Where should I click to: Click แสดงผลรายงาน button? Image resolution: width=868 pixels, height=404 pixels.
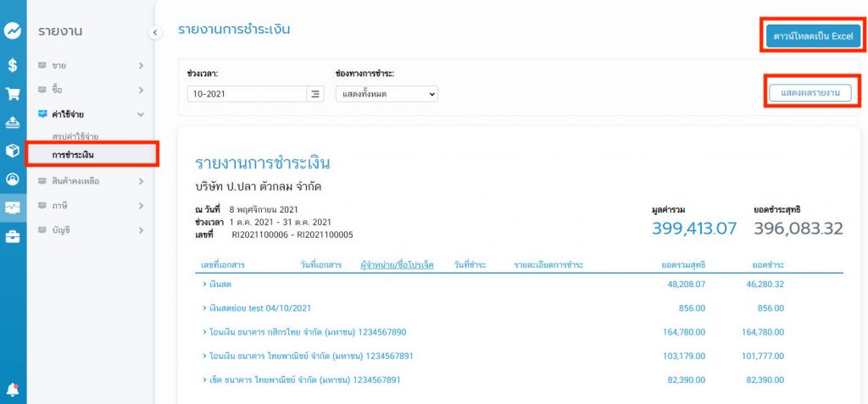(x=810, y=93)
